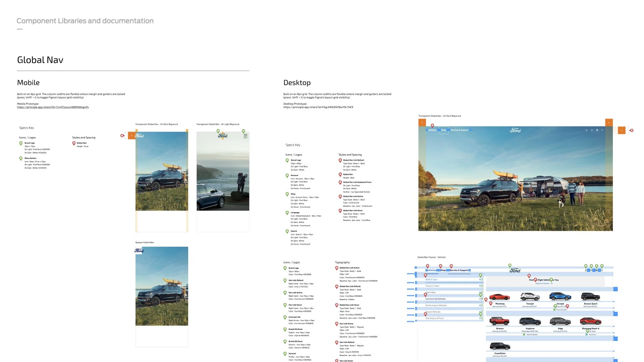This screenshot has width=644, height=362.
Task: Tap the hamburger menu icon on the light mobile mockup
Action: [x=245, y=135]
